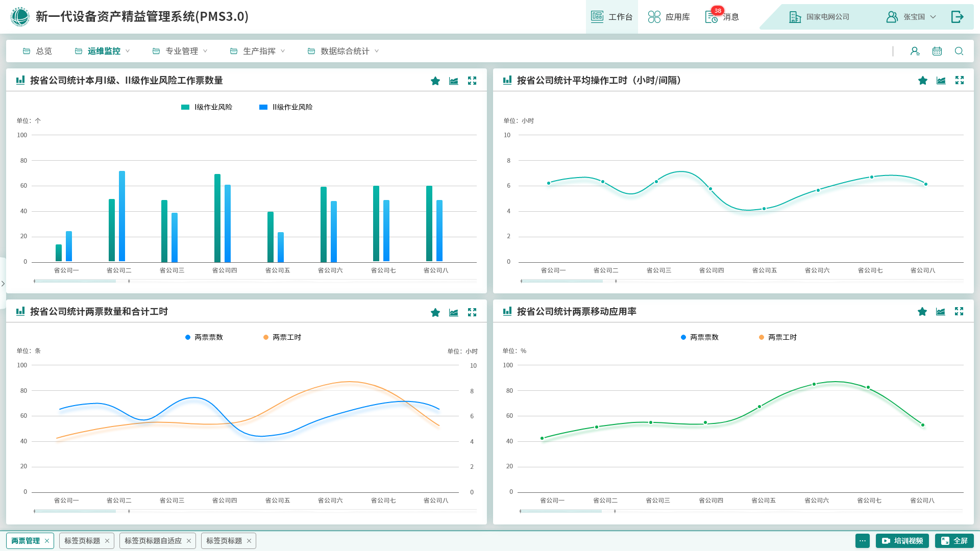
Task: Switch chart type for 两票移动应用率 panel
Action: 941,311
